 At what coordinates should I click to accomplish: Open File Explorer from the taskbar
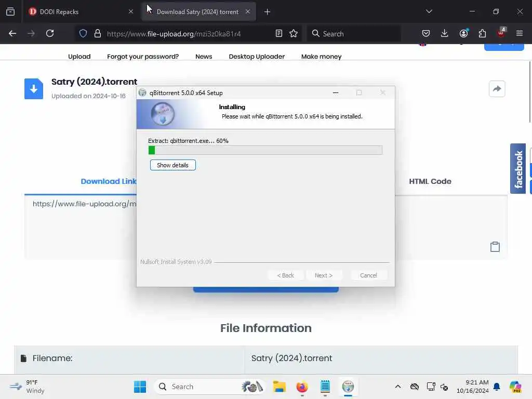[x=279, y=387]
